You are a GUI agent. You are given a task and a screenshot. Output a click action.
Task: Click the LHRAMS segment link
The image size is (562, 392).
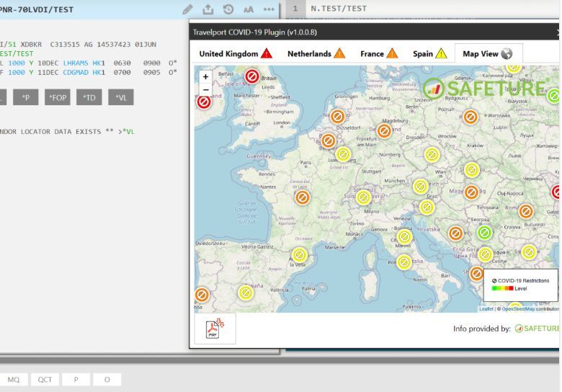coord(76,63)
